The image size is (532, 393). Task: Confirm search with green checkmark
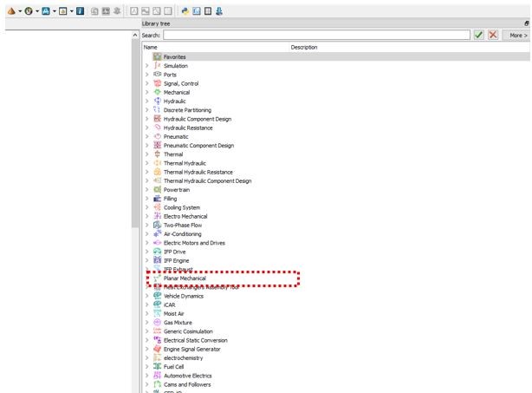pos(479,35)
